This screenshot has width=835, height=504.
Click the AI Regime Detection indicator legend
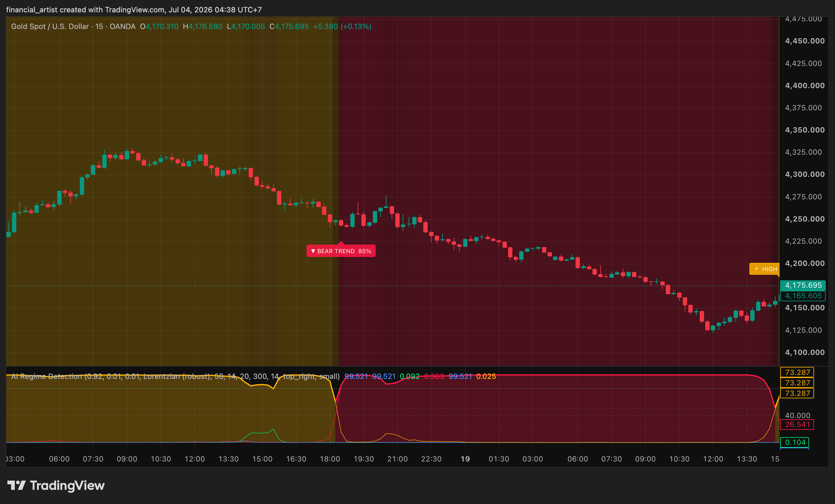click(175, 376)
